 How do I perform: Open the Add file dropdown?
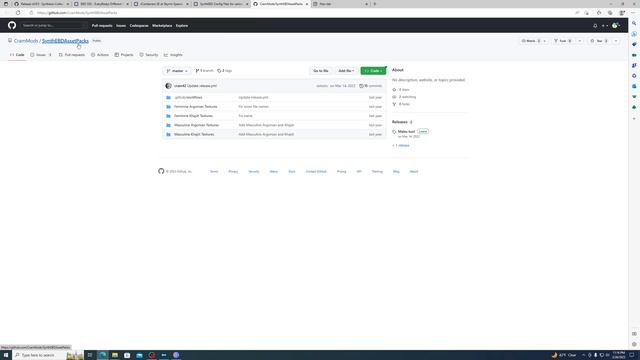(346, 71)
